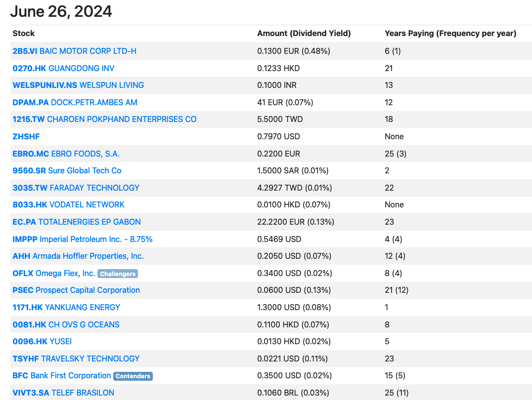Open the 2B5.VI BAIC MOTOR CORP LTD-H link
532x400 pixels.
coord(74,51)
